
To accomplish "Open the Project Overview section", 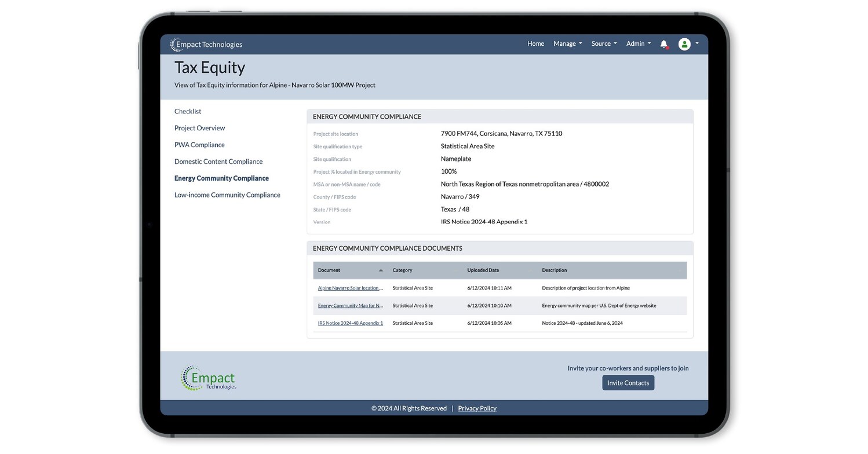I will tap(199, 128).
